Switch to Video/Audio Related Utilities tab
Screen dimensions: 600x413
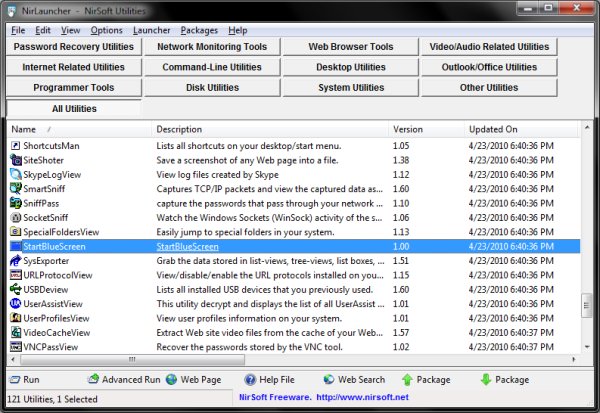pyautogui.click(x=489, y=47)
